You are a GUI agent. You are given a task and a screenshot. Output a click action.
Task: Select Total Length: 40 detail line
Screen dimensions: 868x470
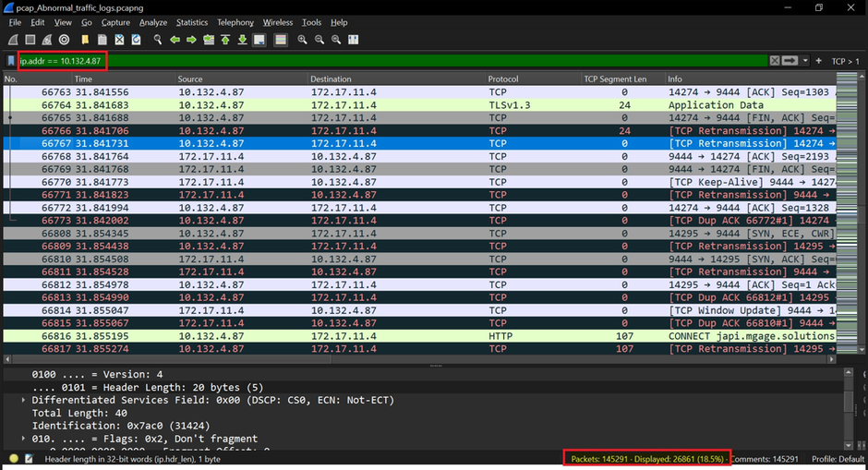click(79, 413)
